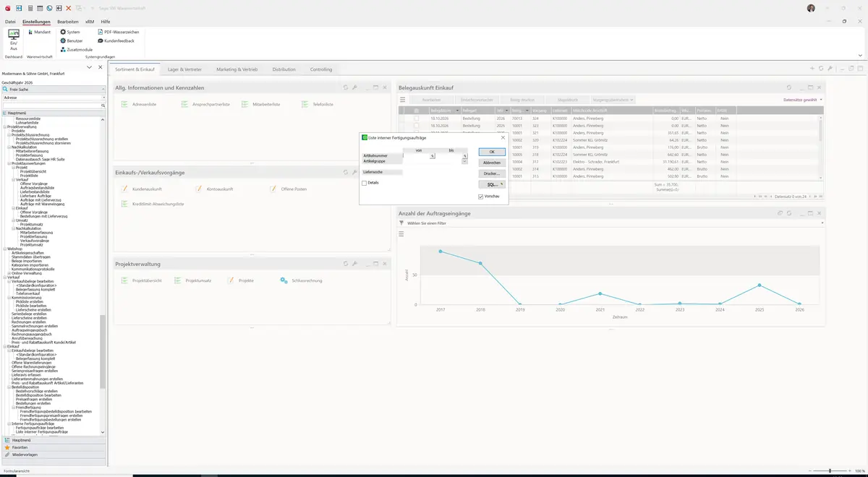Click the Drucker... button

(492, 173)
